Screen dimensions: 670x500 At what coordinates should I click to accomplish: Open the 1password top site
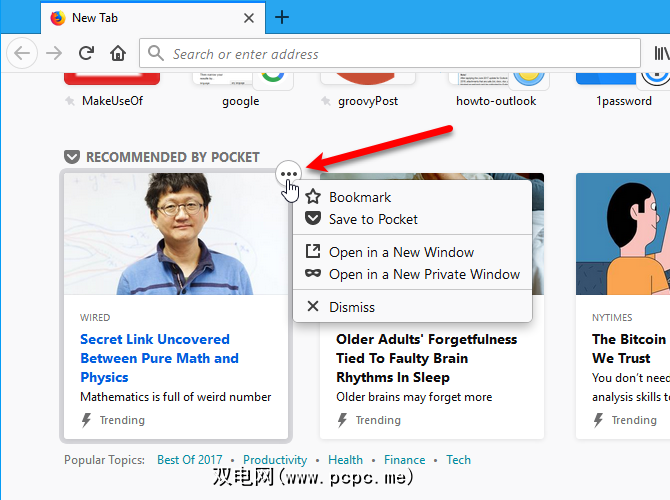coord(623,88)
